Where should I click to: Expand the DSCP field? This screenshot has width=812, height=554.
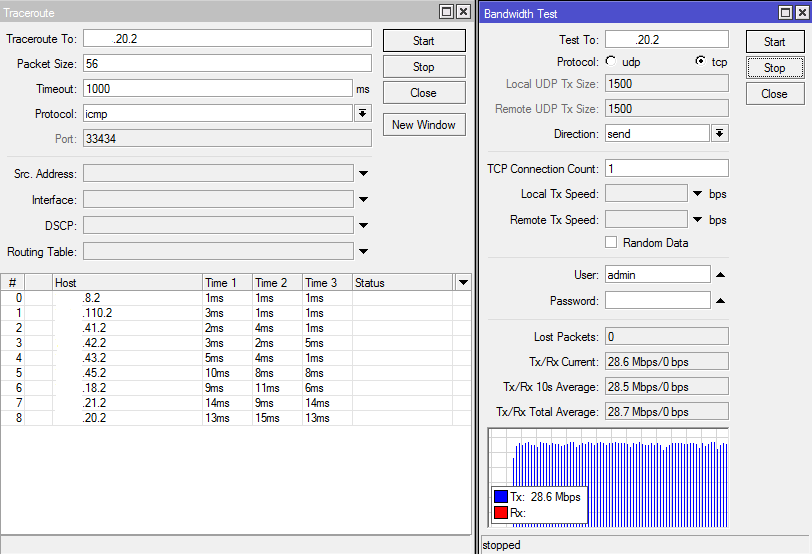[364, 225]
